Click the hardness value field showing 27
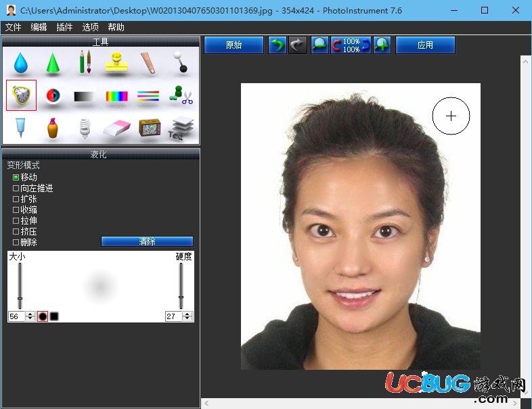Screen dimensions: 532x409 click(173, 316)
